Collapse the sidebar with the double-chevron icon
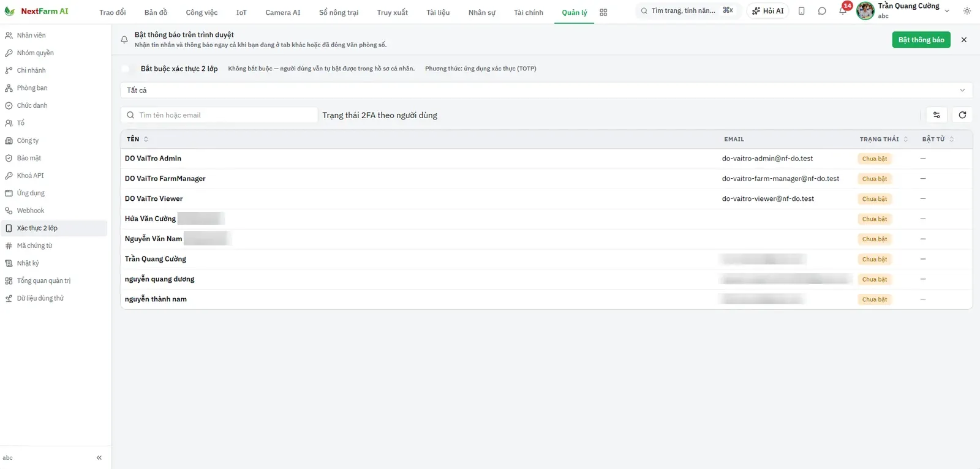 99,458
